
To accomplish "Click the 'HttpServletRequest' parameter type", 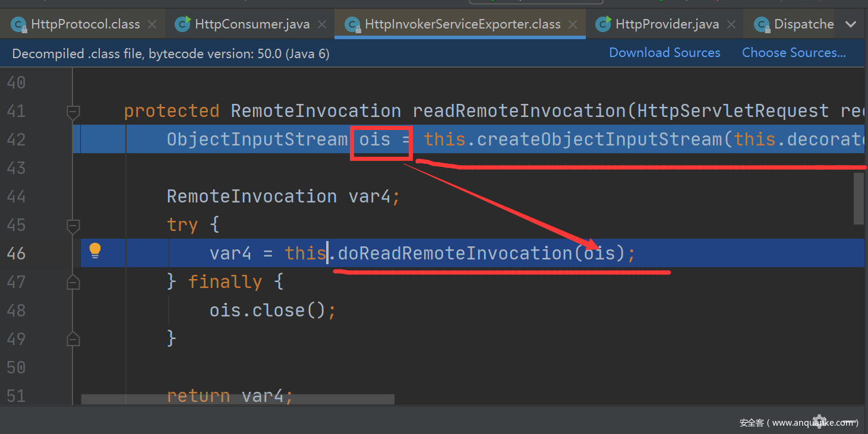I will coord(733,111).
